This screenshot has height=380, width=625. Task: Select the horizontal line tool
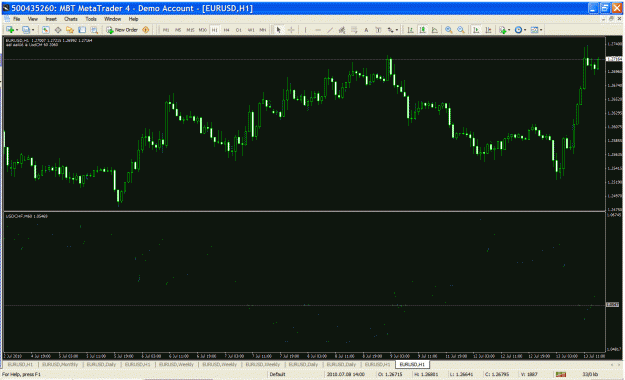(x=318, y=30)
